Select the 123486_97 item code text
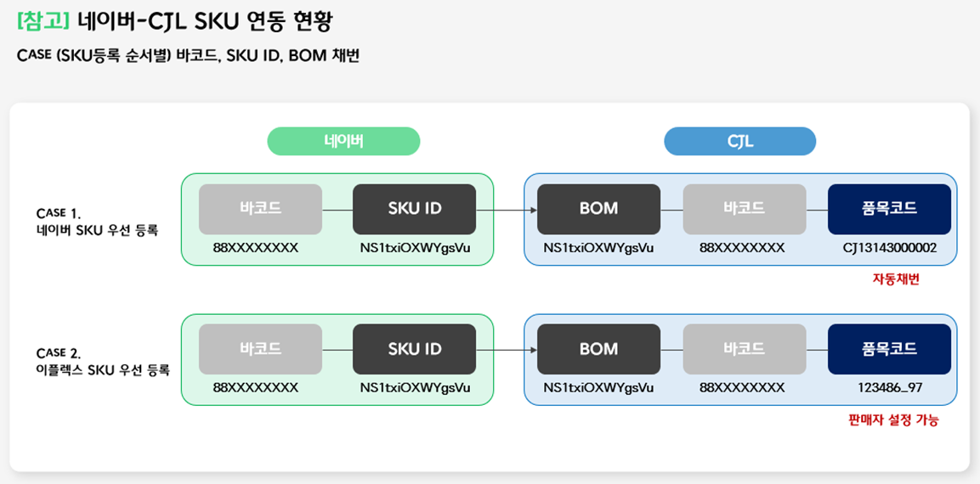The height and width of the screenshot is (484, 980). pyautogui.click(x=890, y=388)
